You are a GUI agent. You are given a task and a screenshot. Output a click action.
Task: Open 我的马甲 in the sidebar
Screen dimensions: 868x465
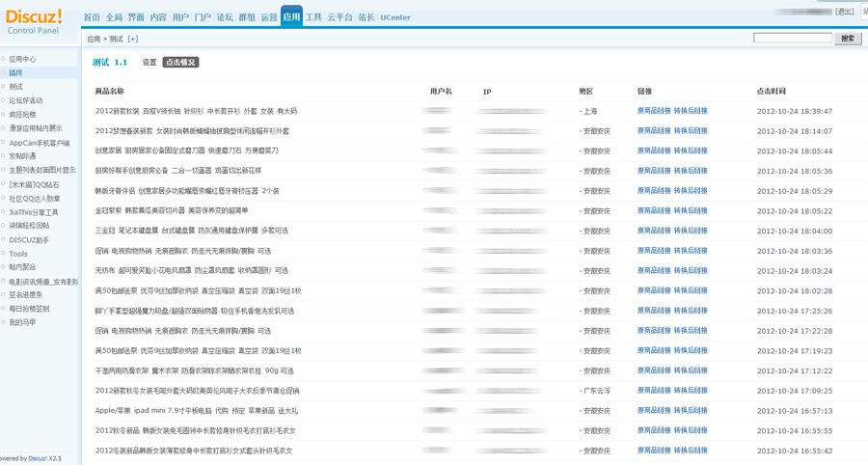point(22,323)
